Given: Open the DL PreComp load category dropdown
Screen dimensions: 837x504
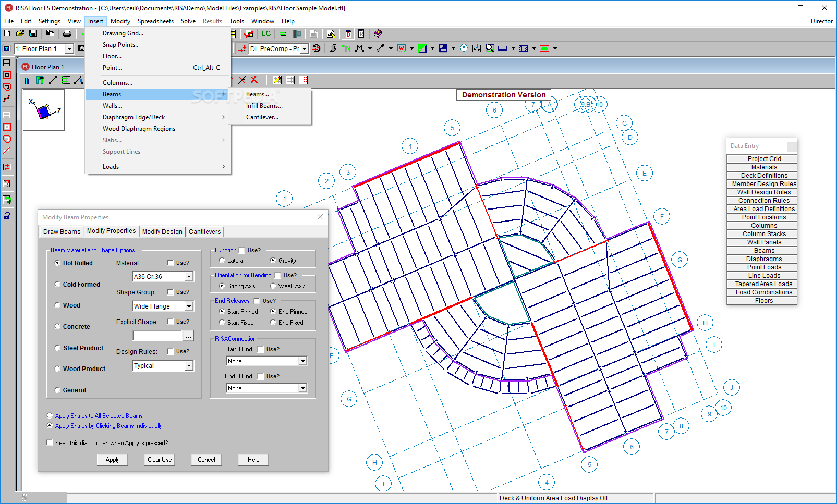Looking at the screenshot, I should [304, 49].
